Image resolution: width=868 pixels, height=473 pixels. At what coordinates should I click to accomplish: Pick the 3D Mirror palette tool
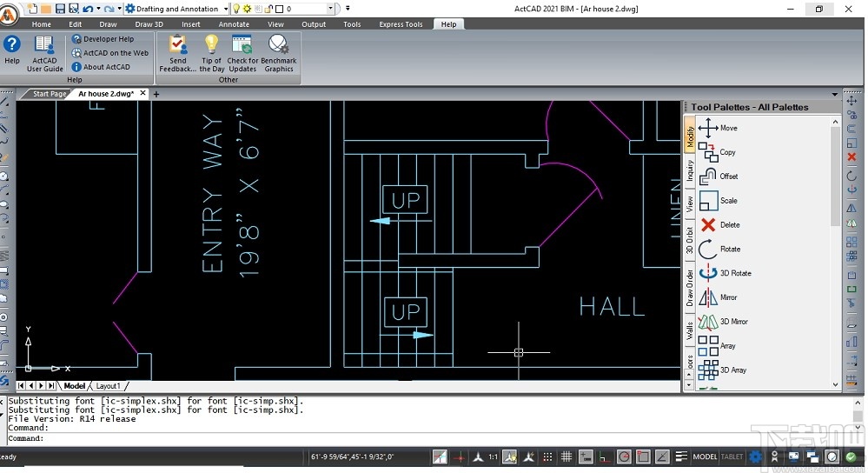coord(723,321)
